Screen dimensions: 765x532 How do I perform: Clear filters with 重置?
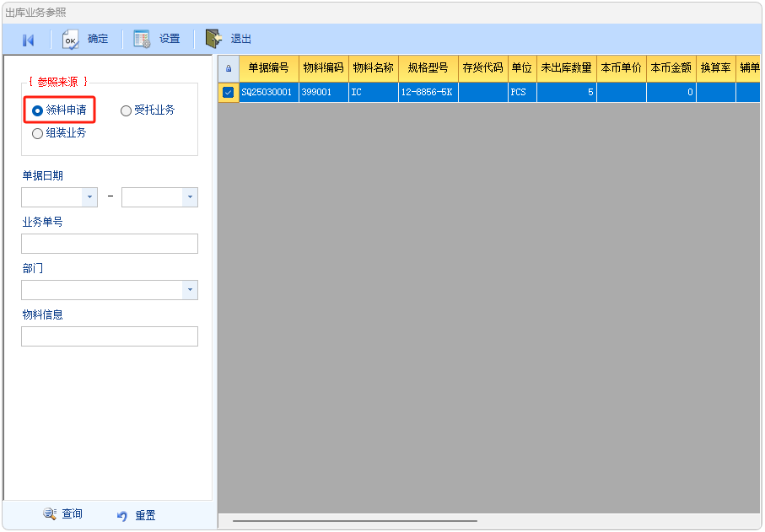click(x=145, y=515)
